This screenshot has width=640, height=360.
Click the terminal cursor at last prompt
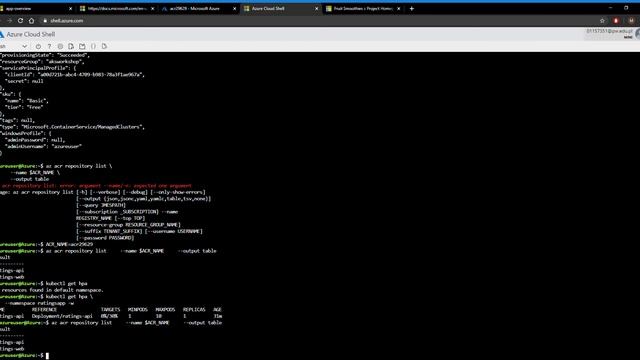[47, 356]
